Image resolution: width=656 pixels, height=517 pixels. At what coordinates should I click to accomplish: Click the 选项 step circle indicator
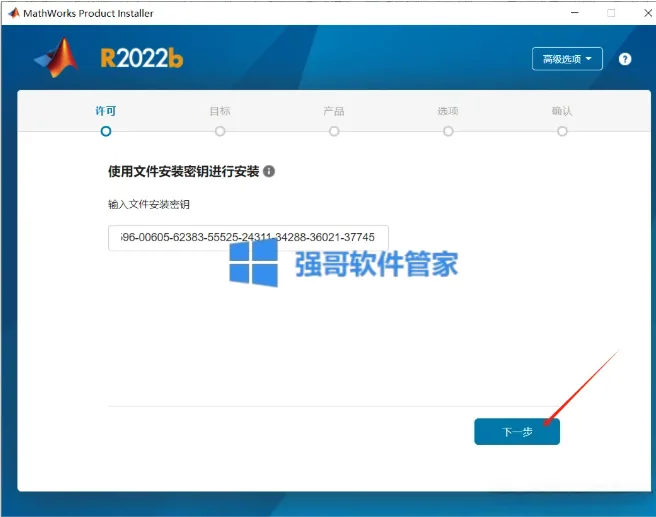[448, 131]
